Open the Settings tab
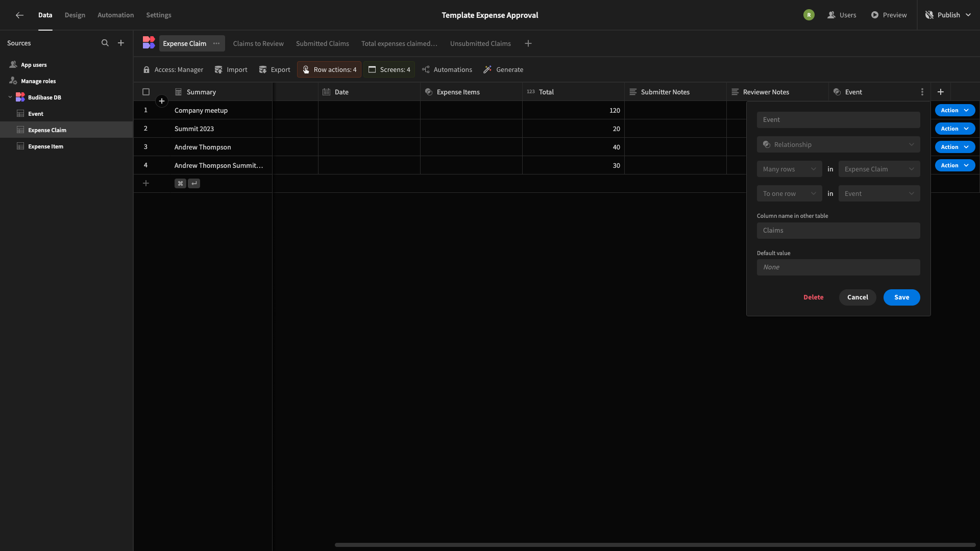The width and height of the screenshot is (980, 551). pos(159,15)
